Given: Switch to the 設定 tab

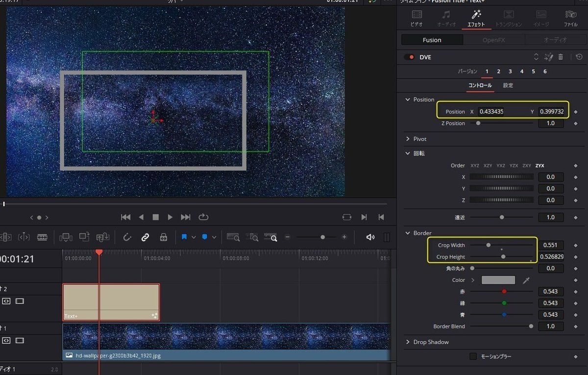Looking at the screenshot, I should 508,86.
